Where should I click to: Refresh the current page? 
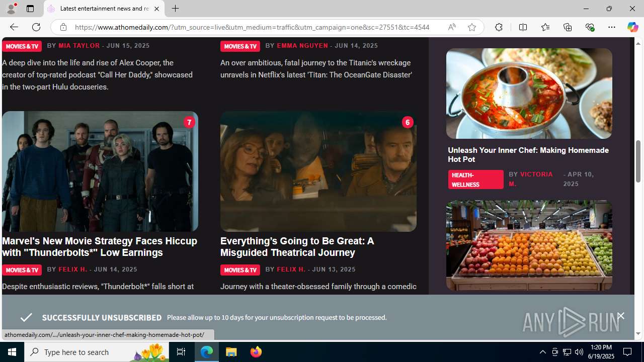pos(36,27)
